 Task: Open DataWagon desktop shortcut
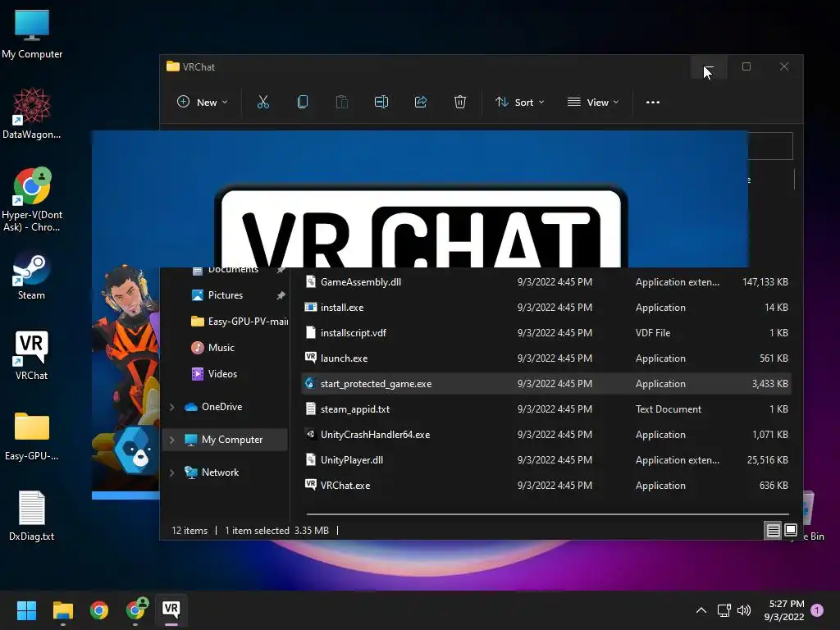click(32, 114)
